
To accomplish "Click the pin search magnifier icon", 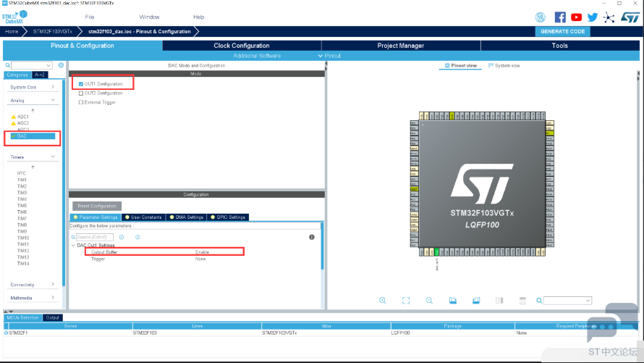I will (x=539, y=301).
